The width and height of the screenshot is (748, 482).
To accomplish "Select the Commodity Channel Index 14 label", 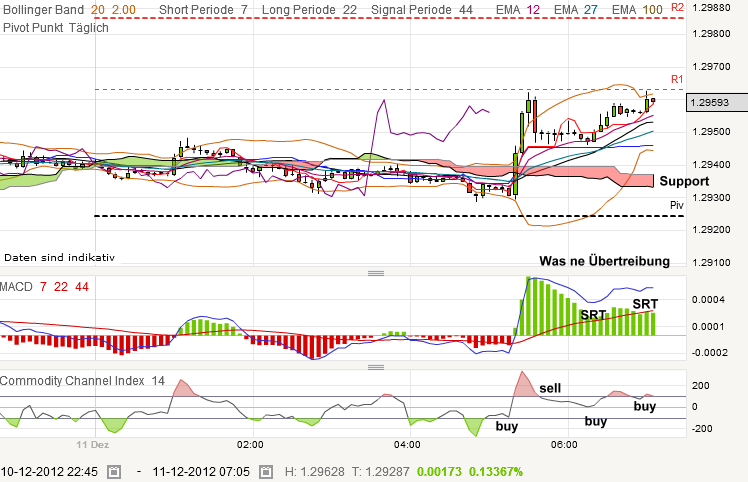I will click(x=82, y=381).
